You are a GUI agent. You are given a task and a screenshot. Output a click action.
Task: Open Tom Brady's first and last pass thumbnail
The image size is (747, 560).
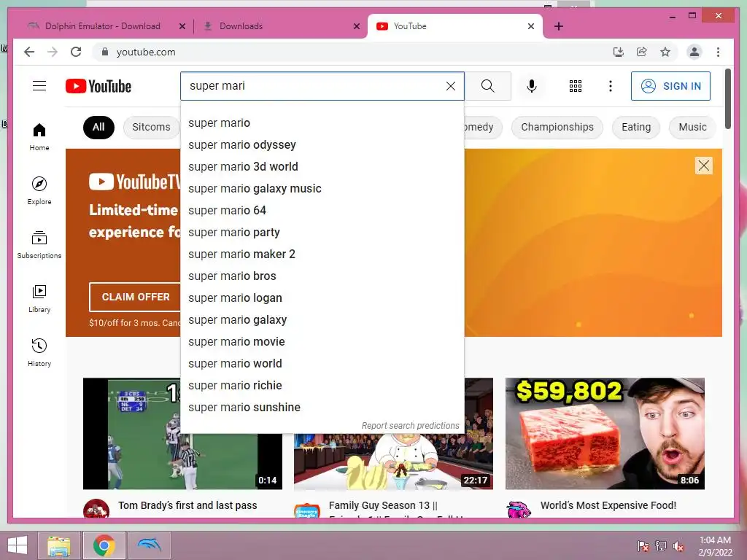point(182,433)
